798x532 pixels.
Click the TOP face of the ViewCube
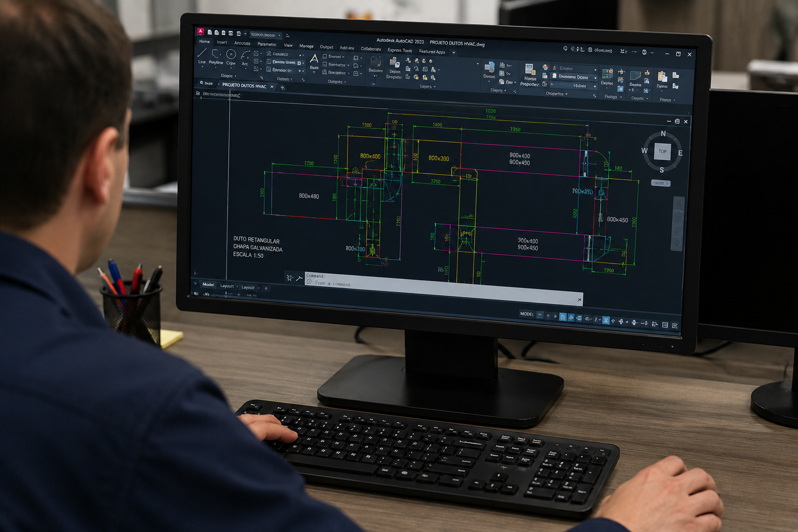662,152
